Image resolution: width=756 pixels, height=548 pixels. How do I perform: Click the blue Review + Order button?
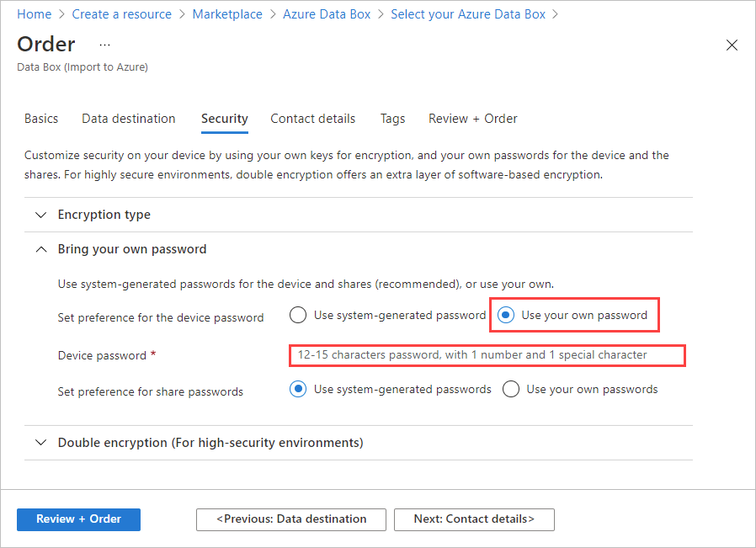77,519
